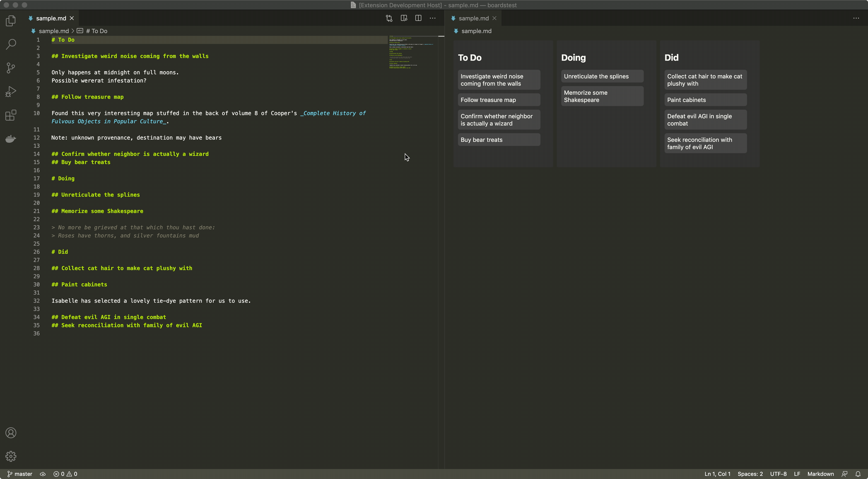Open the Run and Debug view
The width and height of the screenshot is (868, 479).
click(x=11, y=91)
